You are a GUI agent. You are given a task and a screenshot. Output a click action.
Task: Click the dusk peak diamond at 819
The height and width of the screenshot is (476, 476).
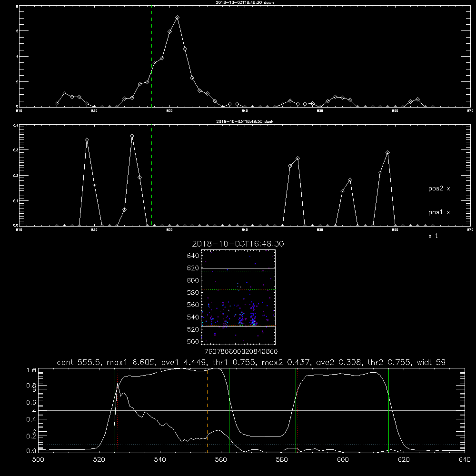click(87, 140)
